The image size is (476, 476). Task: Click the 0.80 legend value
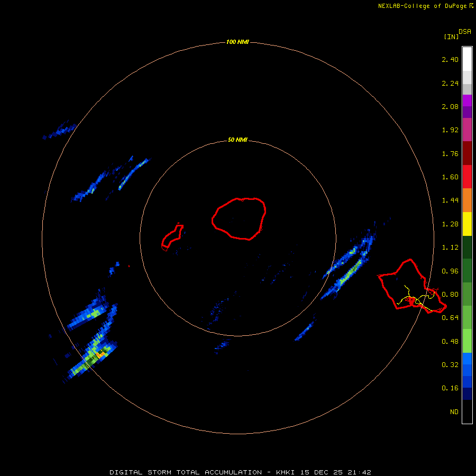click(450, 295)
